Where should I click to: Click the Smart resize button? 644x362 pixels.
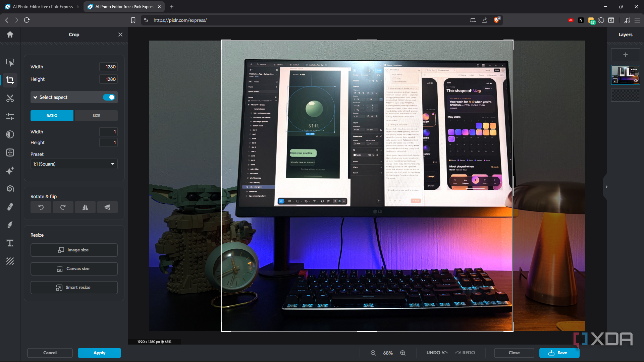point(74,288)
